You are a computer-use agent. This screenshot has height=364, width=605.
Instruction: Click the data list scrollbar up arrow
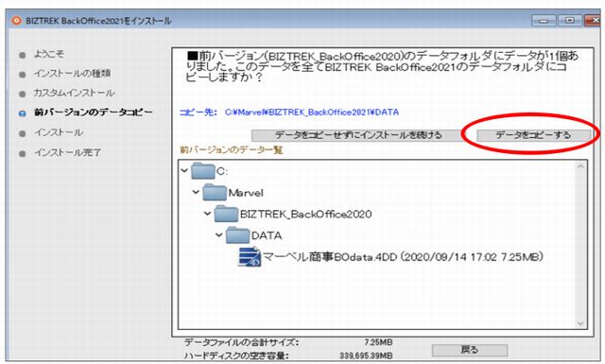coord(580,166)
